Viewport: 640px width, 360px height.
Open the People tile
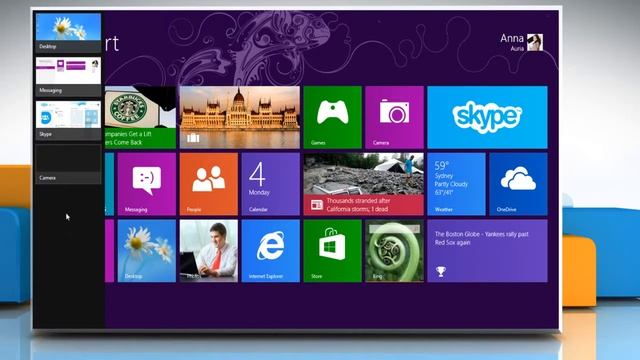point(209,184)
